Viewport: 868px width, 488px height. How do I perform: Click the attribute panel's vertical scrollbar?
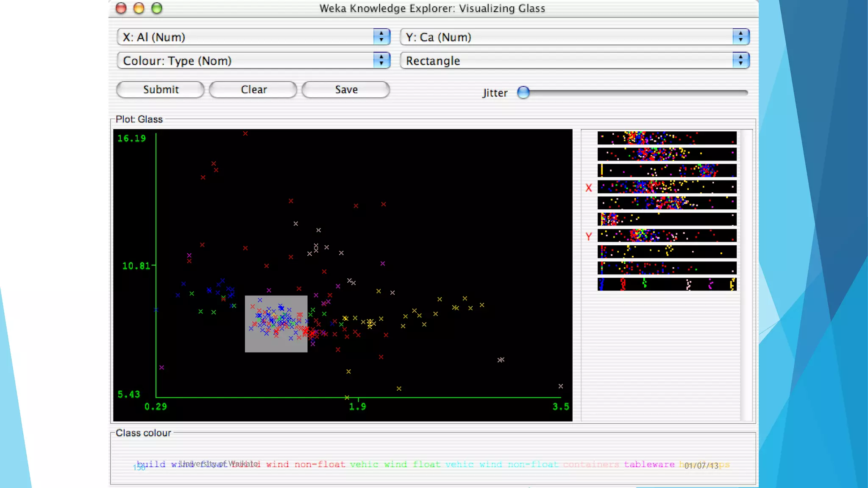[746, 275]
